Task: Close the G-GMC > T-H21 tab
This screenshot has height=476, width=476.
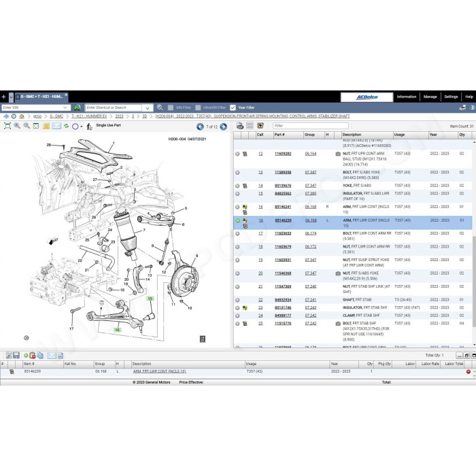Action: point(66,95)
